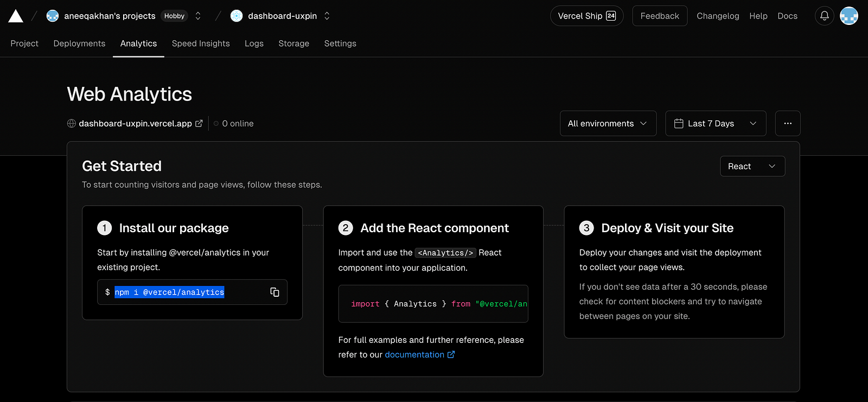Screen dimensions: 868x402
Task: Click the dashboard-uxpin project name in breadcrumb
Action: 282,16
